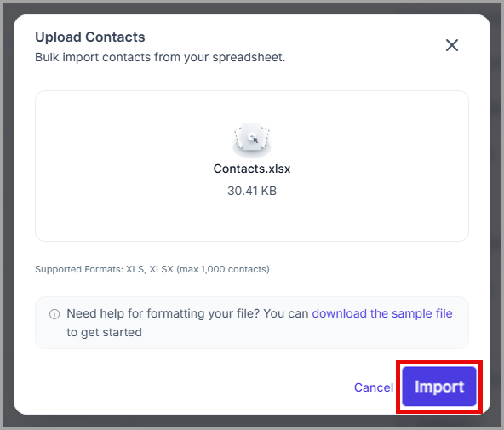
Task: Close the Upload Contacts dialog with X
Action: [x=451, y=45]
